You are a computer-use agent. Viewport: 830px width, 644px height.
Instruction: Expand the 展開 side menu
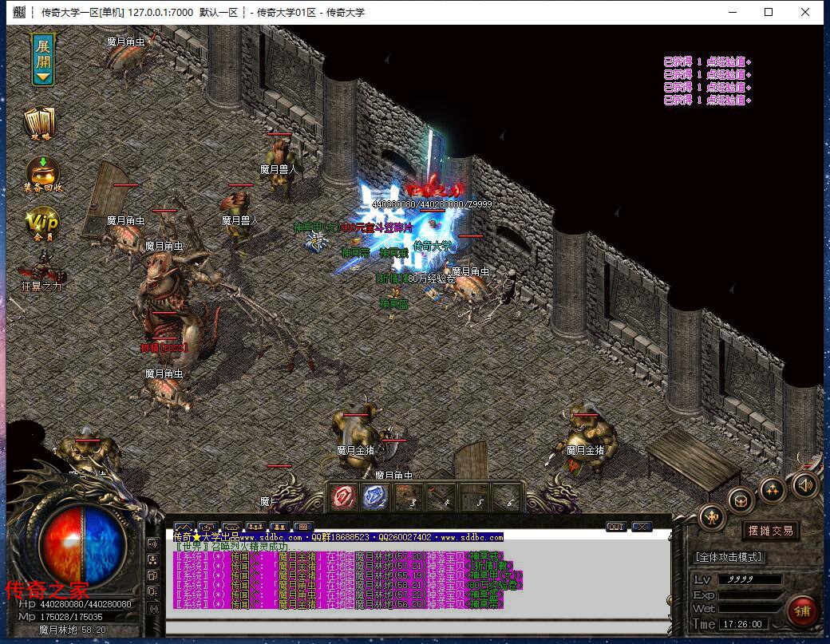[43, 60]
